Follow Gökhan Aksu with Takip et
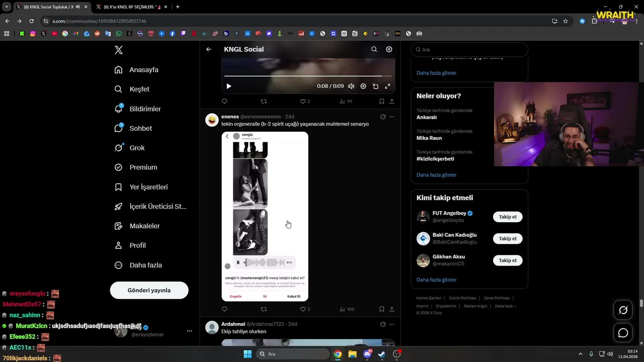The height and width of the screenshot is (362, 644). (x=508, y=260)
